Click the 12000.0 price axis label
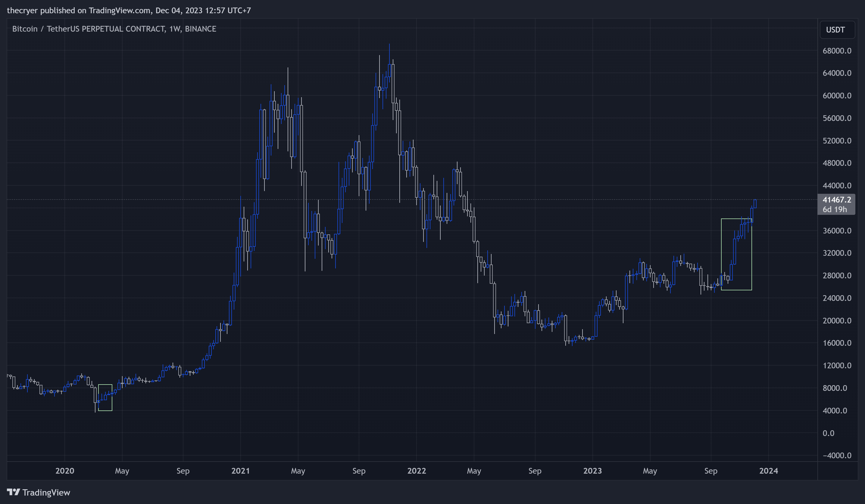Image resolution: width=865 pixels, height=504 pixels. [837, 366]
